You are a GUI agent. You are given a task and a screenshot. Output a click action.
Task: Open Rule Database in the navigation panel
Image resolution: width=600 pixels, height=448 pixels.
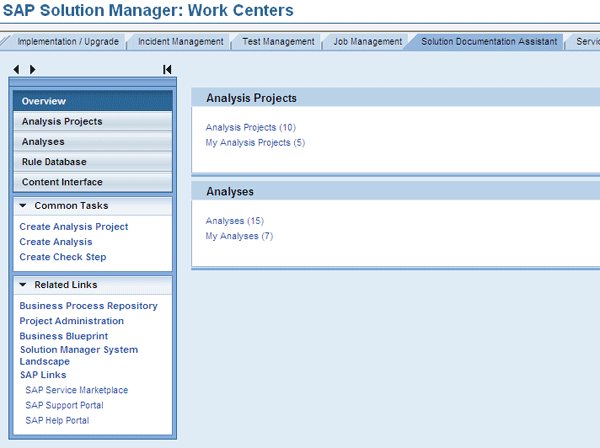[x=93, y=162]
